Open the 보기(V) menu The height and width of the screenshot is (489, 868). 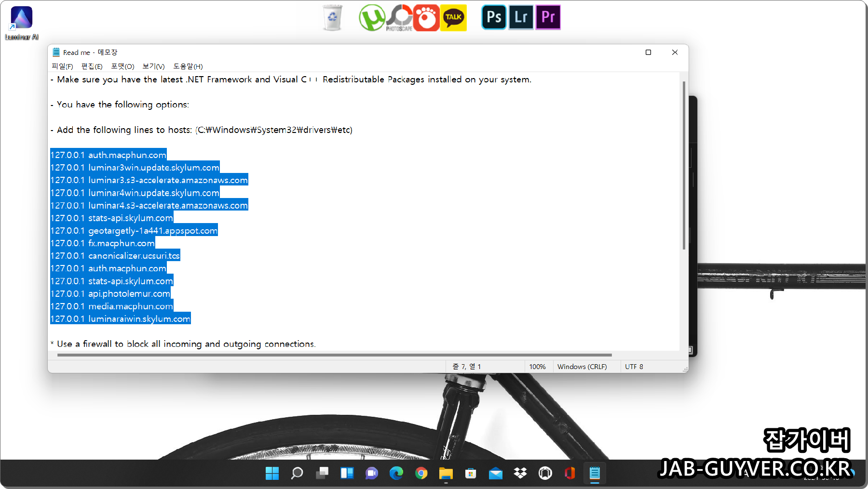tap(153, 66)
